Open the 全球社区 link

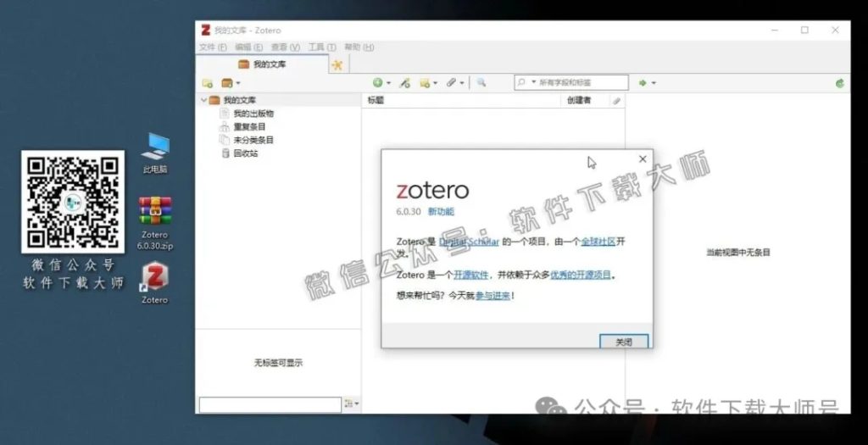coord(598,242)
